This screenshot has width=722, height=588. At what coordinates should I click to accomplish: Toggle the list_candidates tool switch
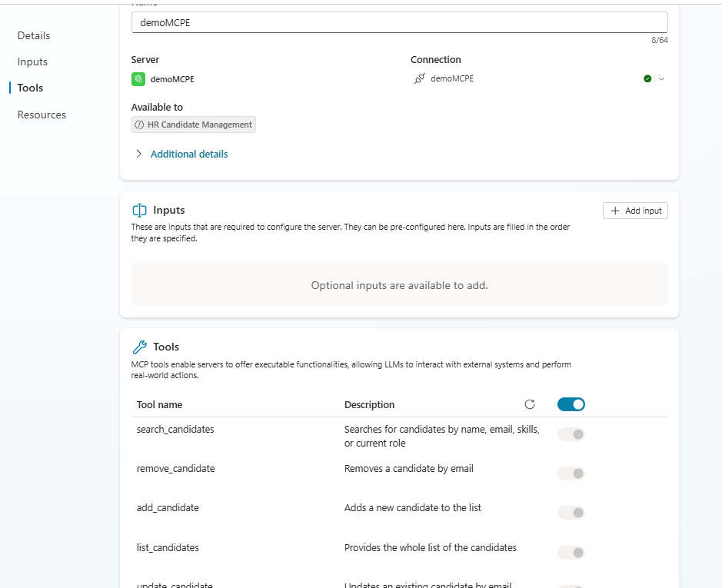[x=571, y=553]
